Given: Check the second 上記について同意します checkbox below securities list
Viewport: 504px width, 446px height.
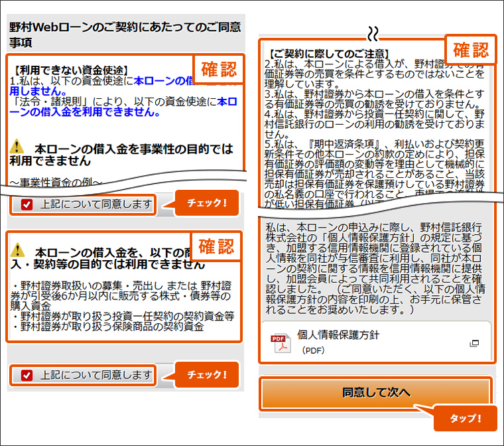Looking at the screenshot, I should coord(27,375).
